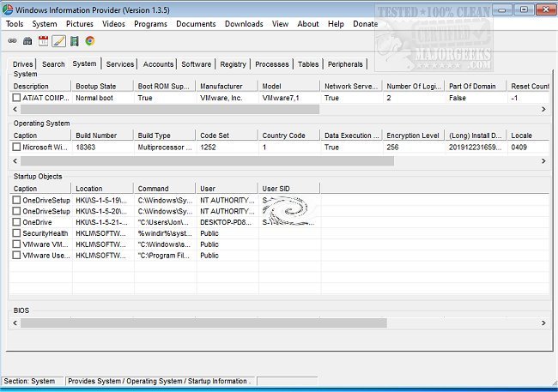Screen dimensions: 558x392
Task: Sort by Bootup State column header
Action: 102,86
